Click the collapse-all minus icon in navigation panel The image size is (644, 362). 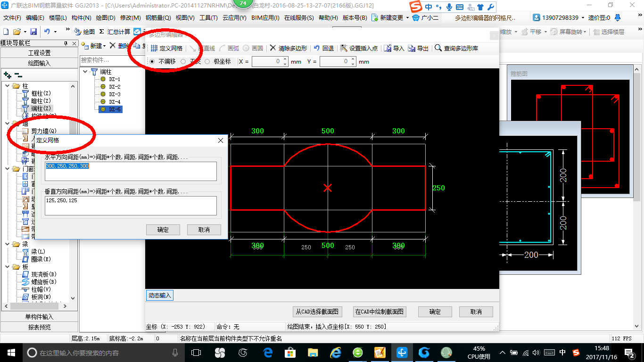pos(18,75)
